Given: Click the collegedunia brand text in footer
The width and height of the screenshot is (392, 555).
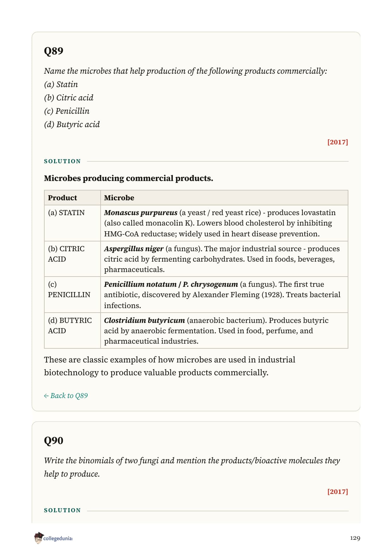Looking at the screenshot, I should coord(58,538).
